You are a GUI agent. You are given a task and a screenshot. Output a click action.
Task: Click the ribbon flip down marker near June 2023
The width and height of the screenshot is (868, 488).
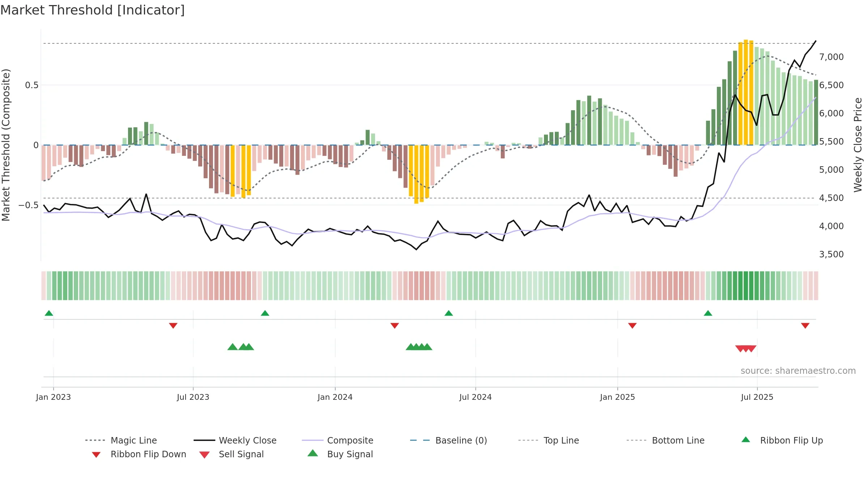[x=173, y=326]
